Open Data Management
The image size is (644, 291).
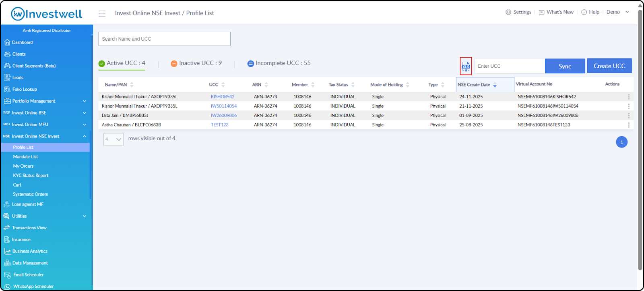(x=26, y=263)
